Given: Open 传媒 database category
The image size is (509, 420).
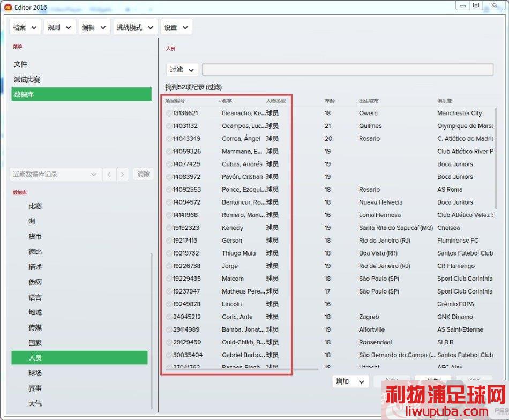Looking at the screenshot, I should click(x=35, y=327).
